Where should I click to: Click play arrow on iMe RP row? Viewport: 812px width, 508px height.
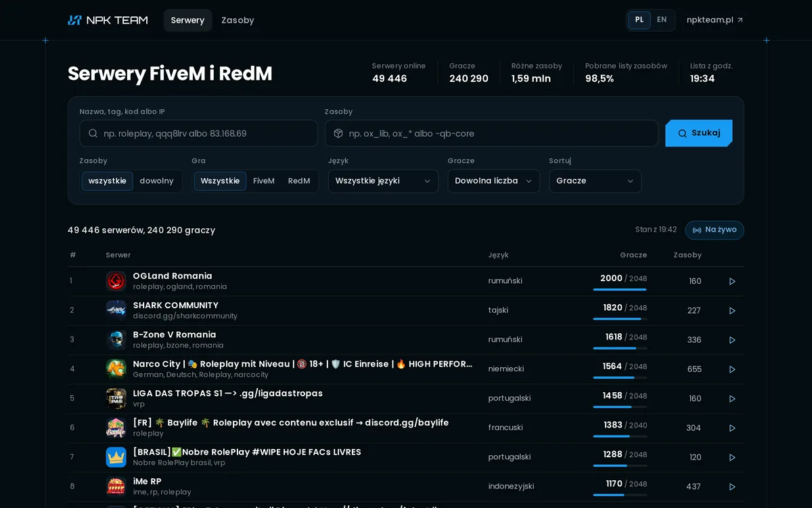732,486
